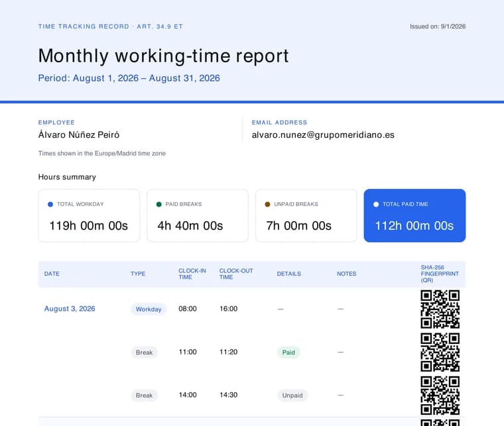The image size is (504, 426).
Task: Click the Employee field label
Action: point(56,123)
